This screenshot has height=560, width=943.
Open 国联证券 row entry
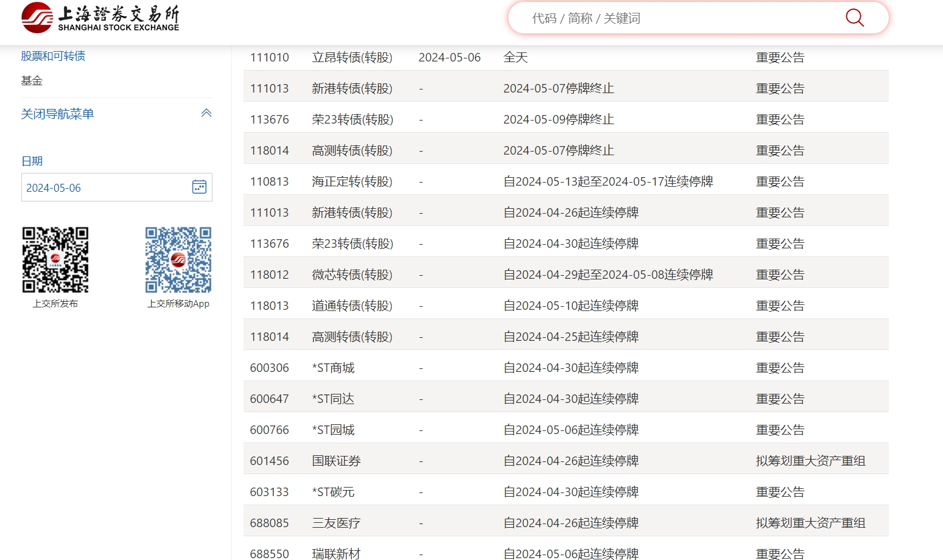tap(336, 461)
